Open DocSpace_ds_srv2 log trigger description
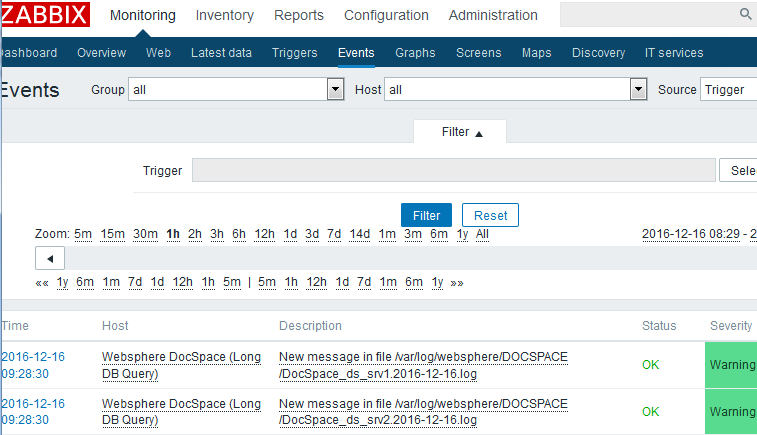The image size is (757, 435). 423,412
